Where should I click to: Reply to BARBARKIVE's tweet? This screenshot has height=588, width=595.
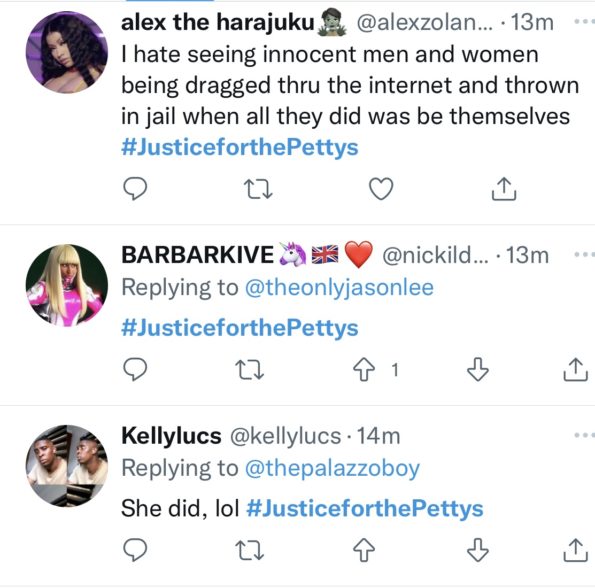point(135,369)
